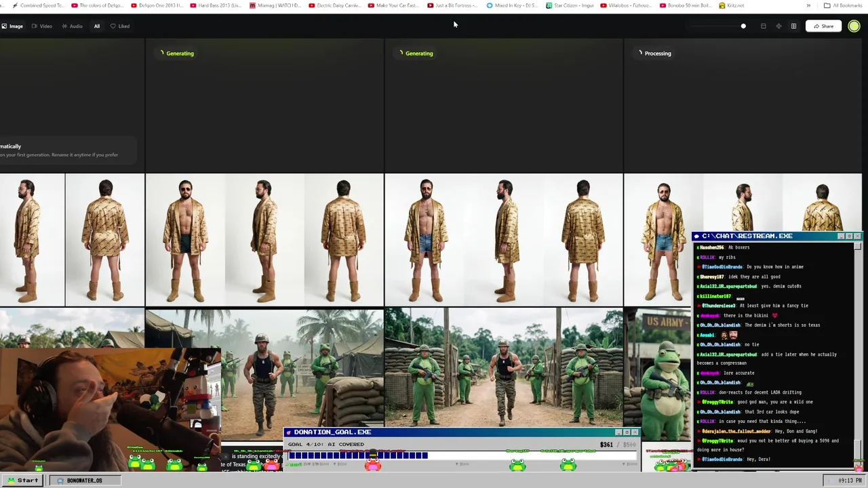Maximize the donation goal window
This screenshot has height=488, width=868.
[627, 432]
